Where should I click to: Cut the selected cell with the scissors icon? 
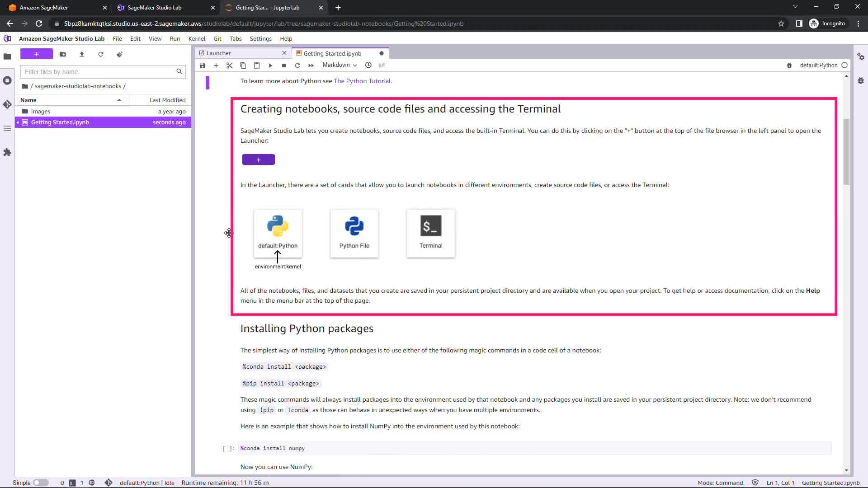click(230, 66)
